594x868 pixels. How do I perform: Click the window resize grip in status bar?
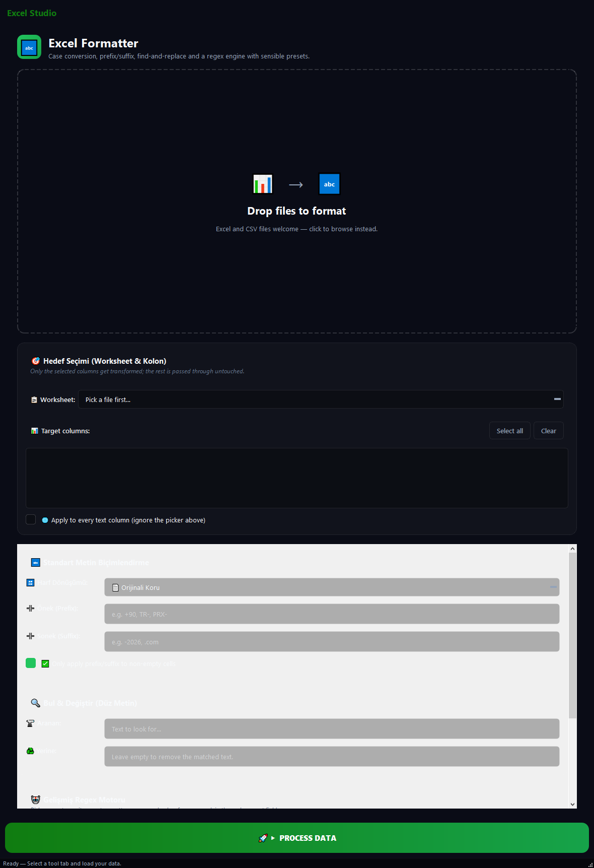pyautogui.click(x=590, y=864)
